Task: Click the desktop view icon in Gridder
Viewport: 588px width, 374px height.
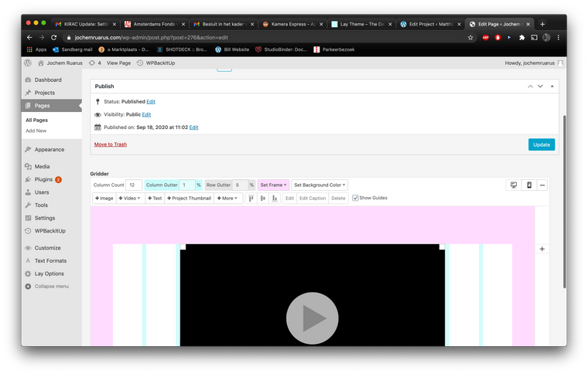Action: pos(514,185)
